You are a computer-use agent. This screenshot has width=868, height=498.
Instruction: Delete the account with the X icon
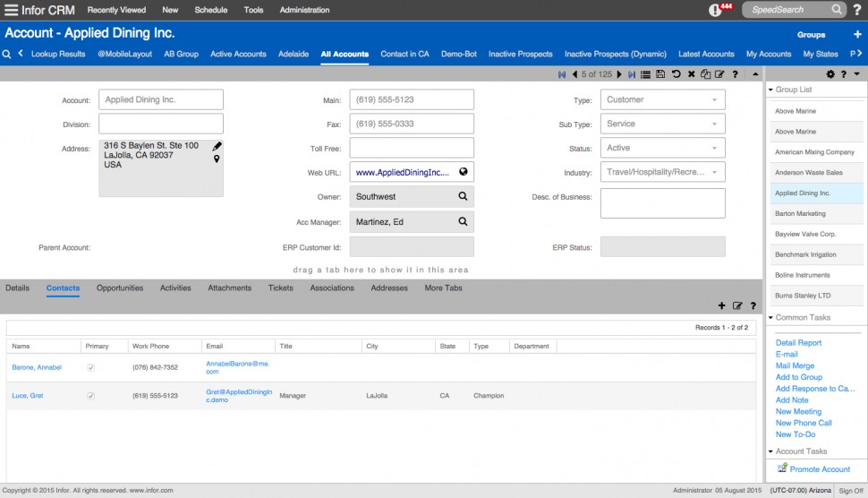tap(692, 73)
